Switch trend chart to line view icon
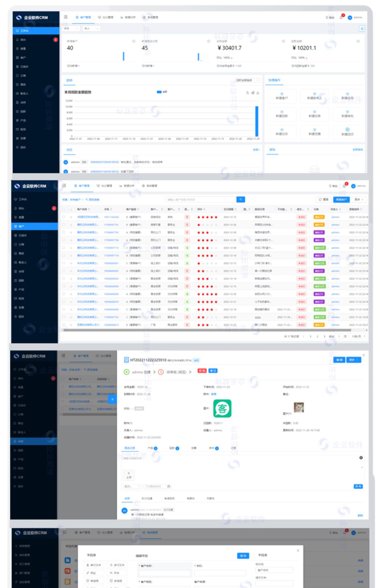This screenshot has width=380, height=588. (248, 93)
